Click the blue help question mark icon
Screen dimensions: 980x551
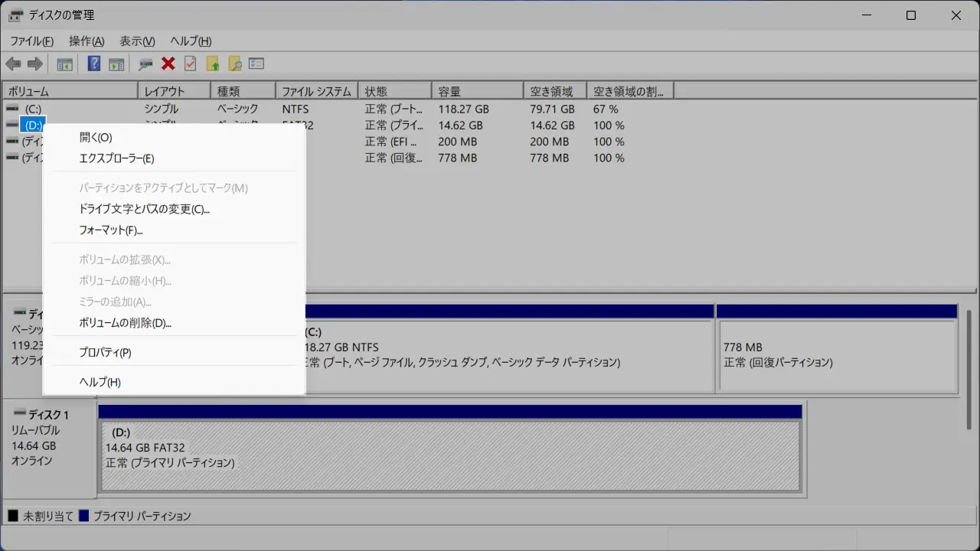(x=94, y=64)
